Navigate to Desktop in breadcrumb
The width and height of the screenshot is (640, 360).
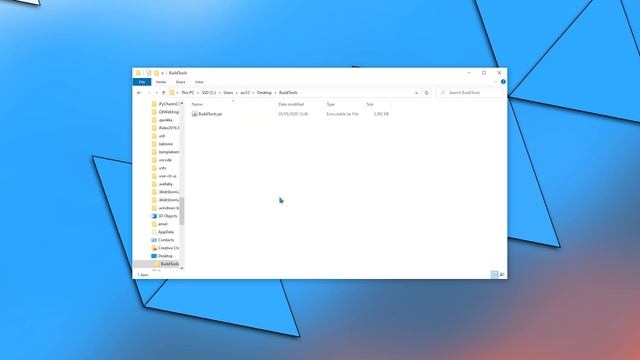point(264,93)
